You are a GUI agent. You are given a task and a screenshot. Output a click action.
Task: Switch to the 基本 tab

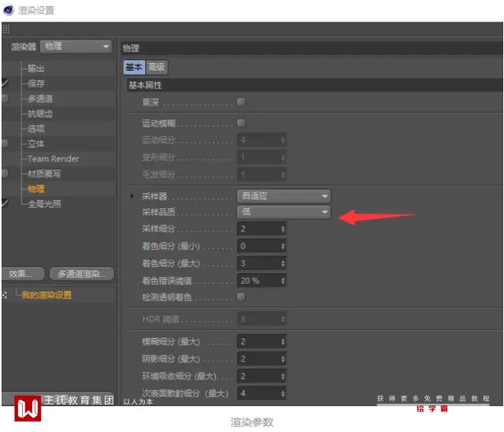click(x=134, y=67)
